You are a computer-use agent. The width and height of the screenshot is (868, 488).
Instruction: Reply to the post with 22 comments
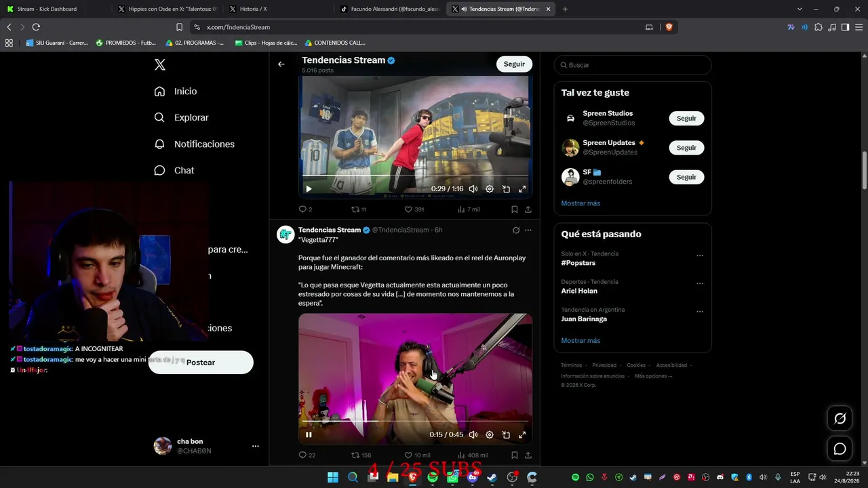(307, 455)
